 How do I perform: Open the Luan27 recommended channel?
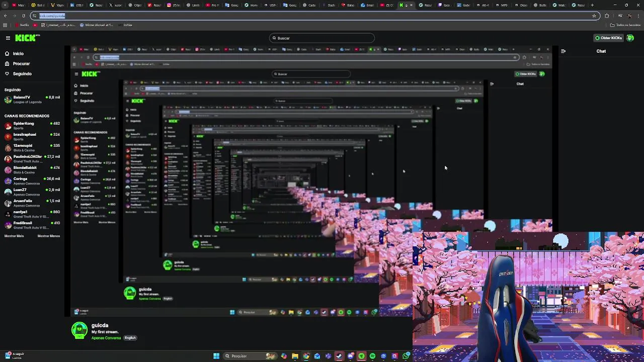tap(32, 192)
